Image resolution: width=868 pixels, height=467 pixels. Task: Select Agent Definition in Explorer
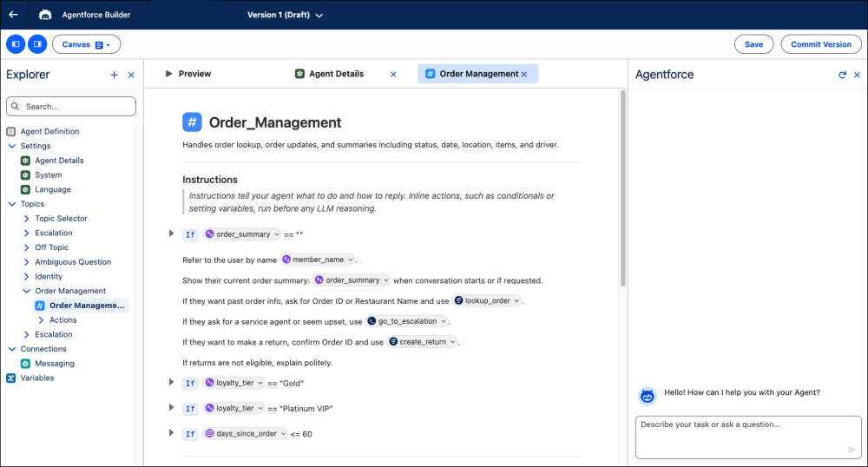49,131
